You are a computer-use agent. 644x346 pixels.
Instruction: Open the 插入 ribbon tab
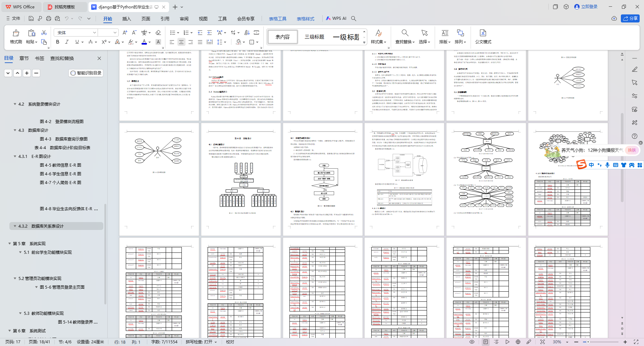point(126,19)
